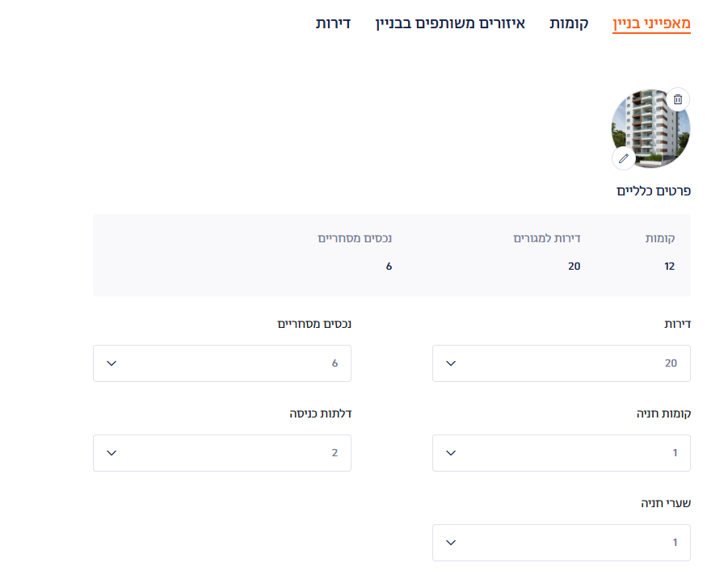Open the מאפייני בניין tab

pyautogui.click(x=651, y=23)
